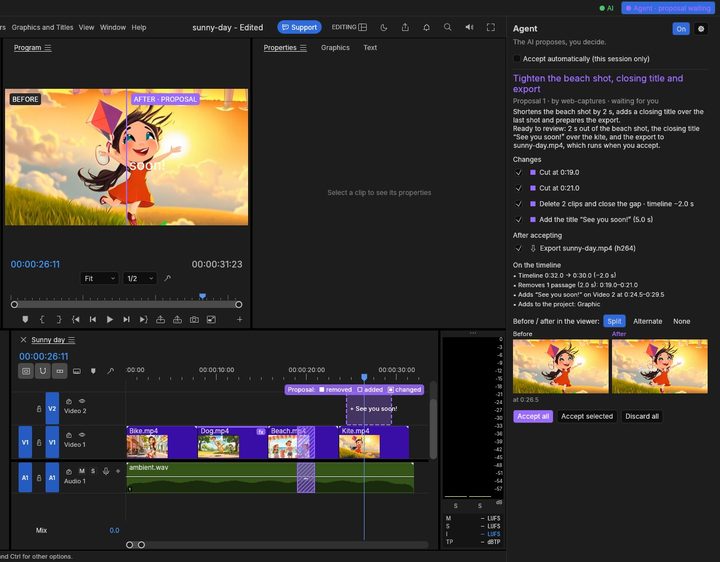Screen dimensions: 720x562
Task: Toggle dark mode moon icon
Action: (x=384, y=28)
